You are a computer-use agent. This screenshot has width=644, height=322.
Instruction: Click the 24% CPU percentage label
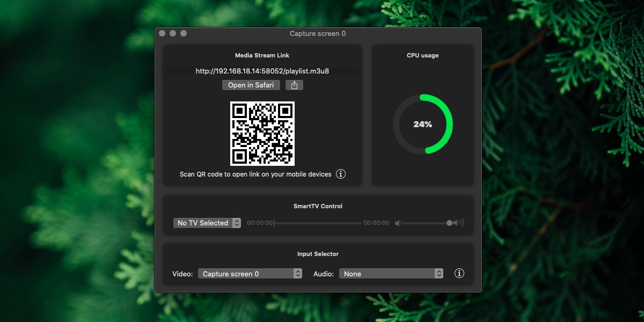tap(423, 124)
